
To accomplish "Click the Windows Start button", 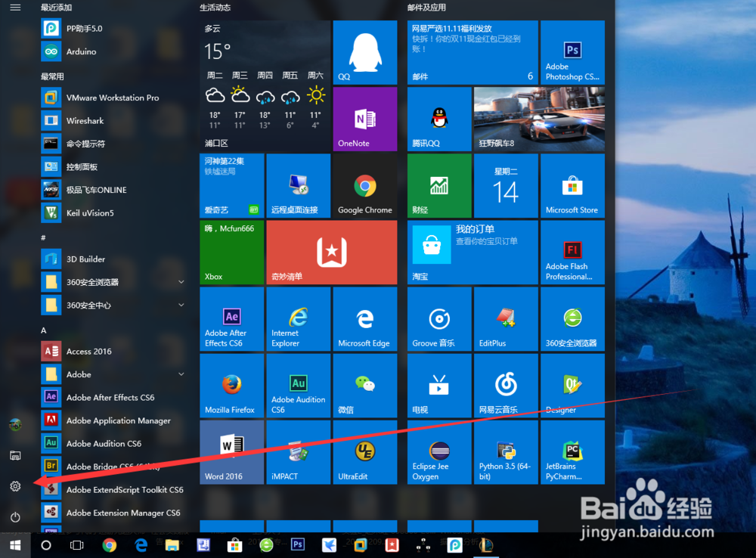I will click(x=15, y=545).
